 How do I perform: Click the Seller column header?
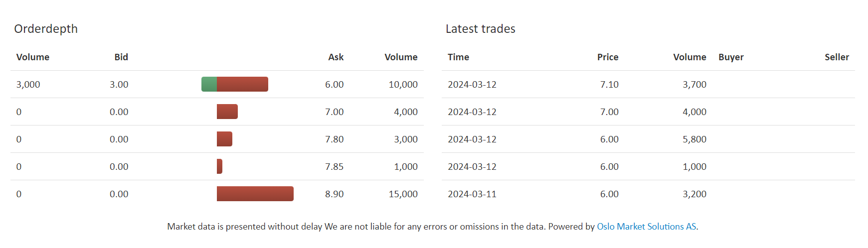[837, 57]
